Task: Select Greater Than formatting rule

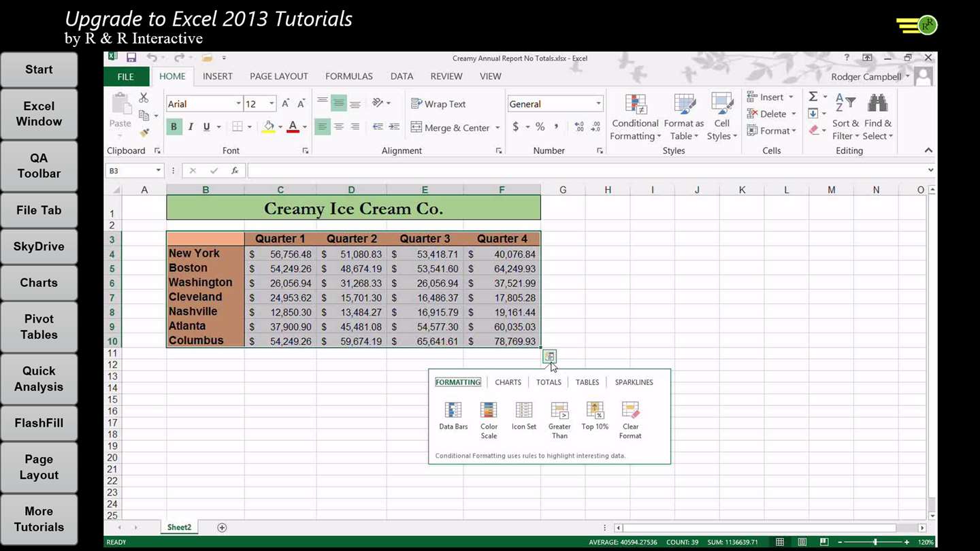Action: pos(559,420)
